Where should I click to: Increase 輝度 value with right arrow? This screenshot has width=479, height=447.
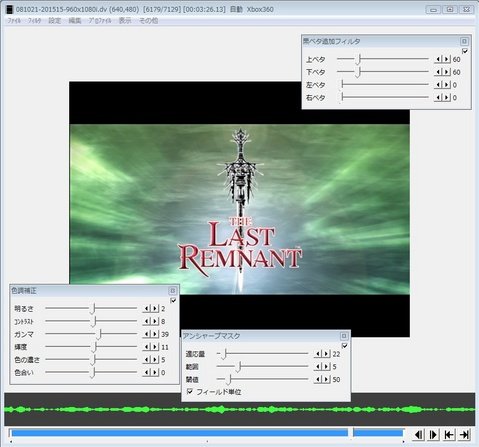[155, 347]
